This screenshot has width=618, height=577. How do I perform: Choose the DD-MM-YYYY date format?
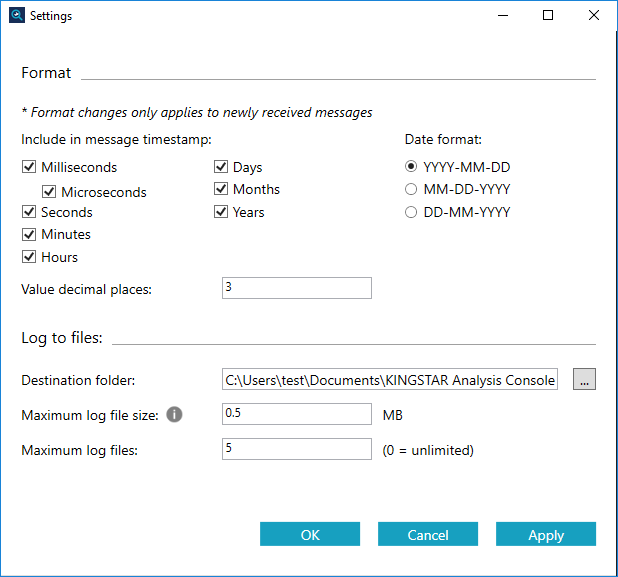(410, 212)
